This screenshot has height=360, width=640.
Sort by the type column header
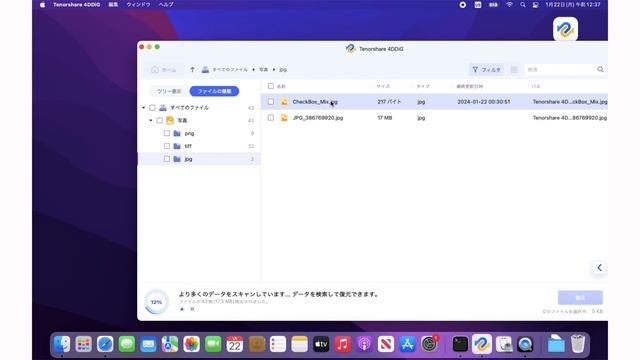(x=423, y=86)
